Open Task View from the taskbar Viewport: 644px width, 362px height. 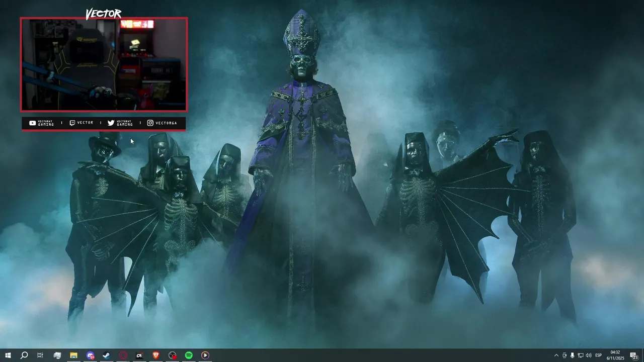coord(40,355)
